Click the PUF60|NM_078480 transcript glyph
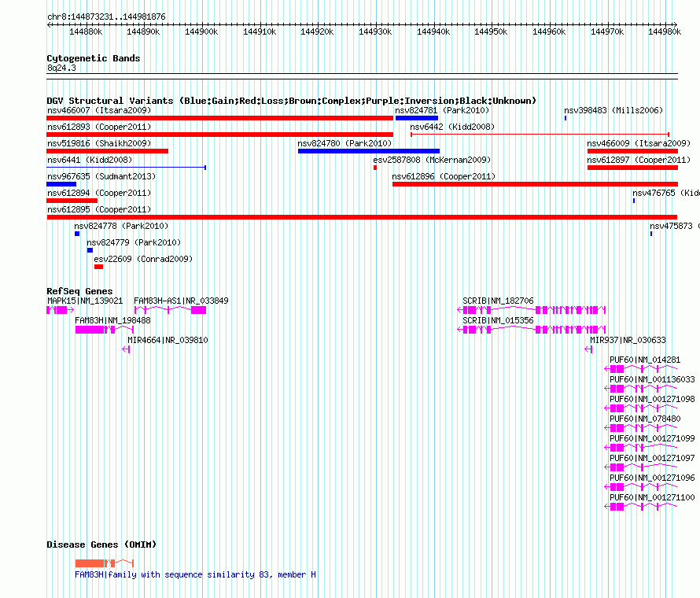Viewport: 700px width, 598px height. click(x=641, y=428)
